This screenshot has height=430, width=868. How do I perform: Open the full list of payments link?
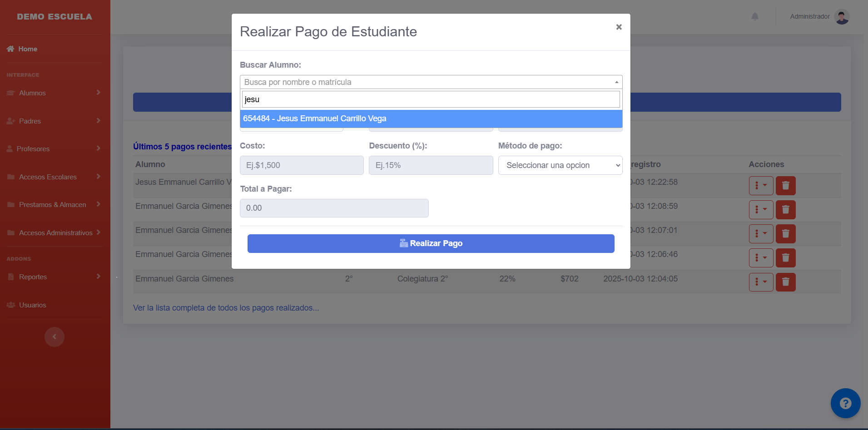tap(226, 308)
